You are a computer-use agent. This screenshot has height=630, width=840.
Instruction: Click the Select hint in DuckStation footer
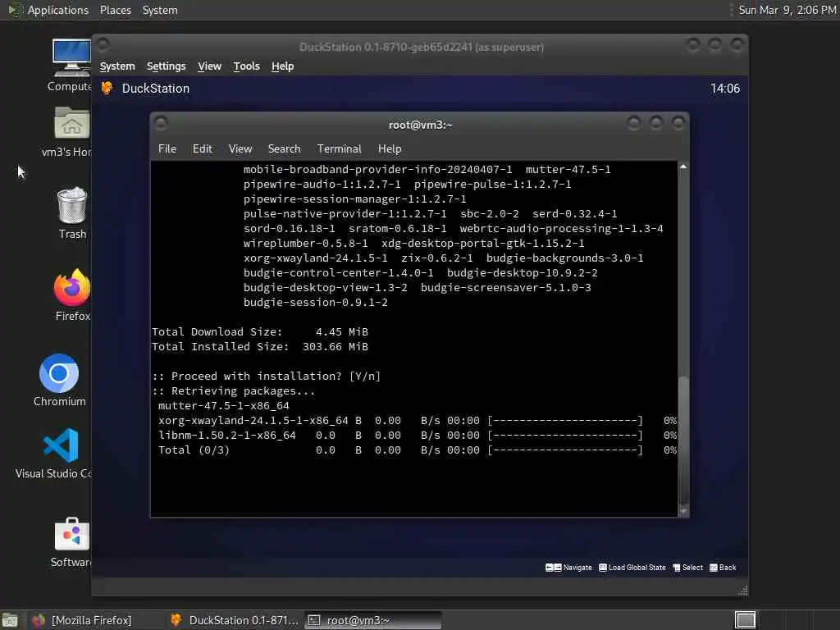[688, 568]
